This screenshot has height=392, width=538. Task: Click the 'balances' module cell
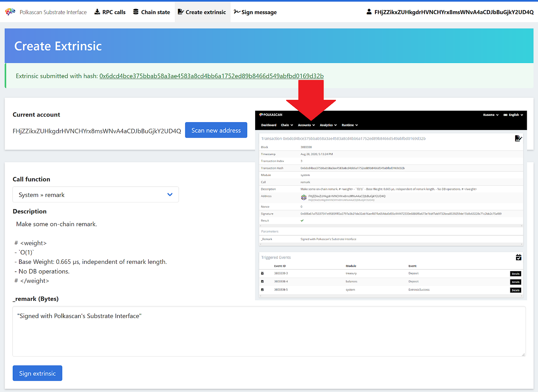352,281
